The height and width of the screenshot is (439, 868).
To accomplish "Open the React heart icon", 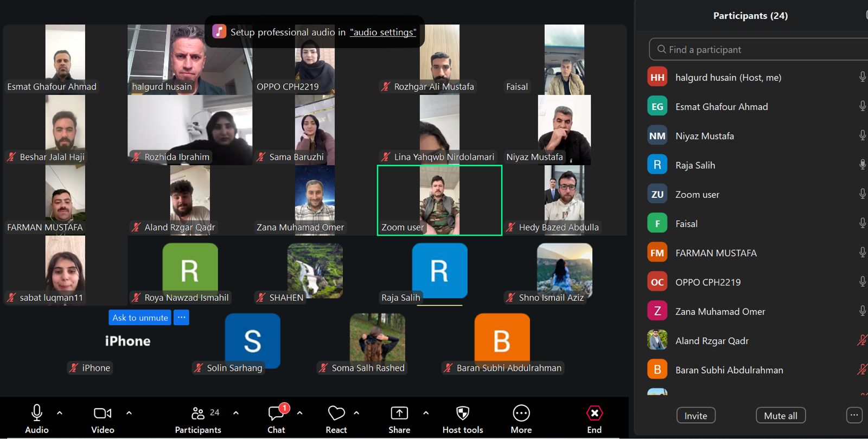I will [x=336, y=414].
